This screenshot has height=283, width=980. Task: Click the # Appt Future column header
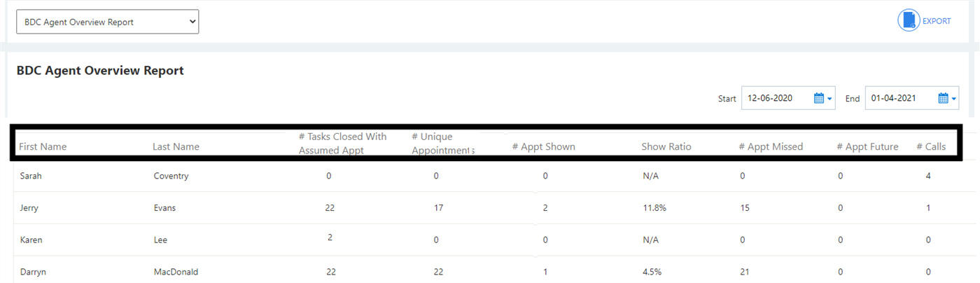pos(867,147)
